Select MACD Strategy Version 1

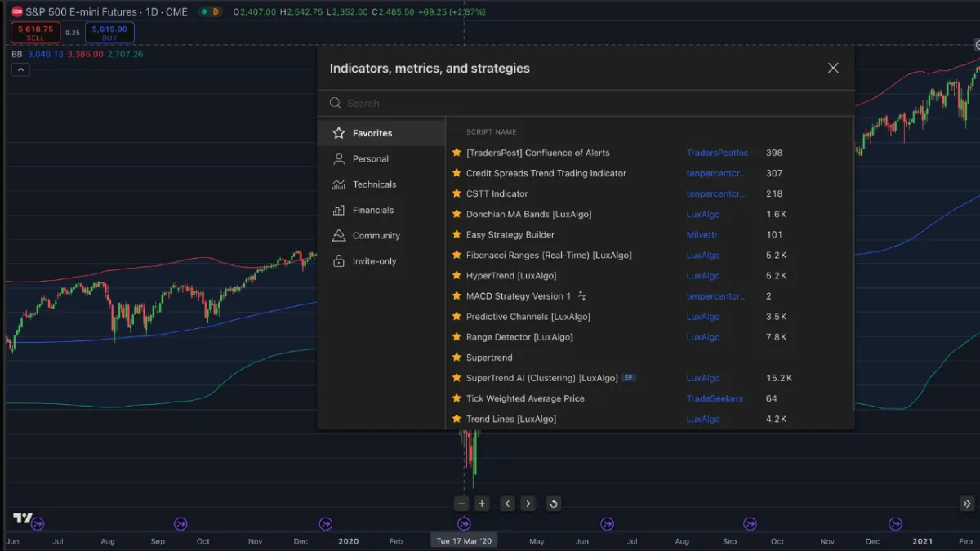[x=519, y=295]
